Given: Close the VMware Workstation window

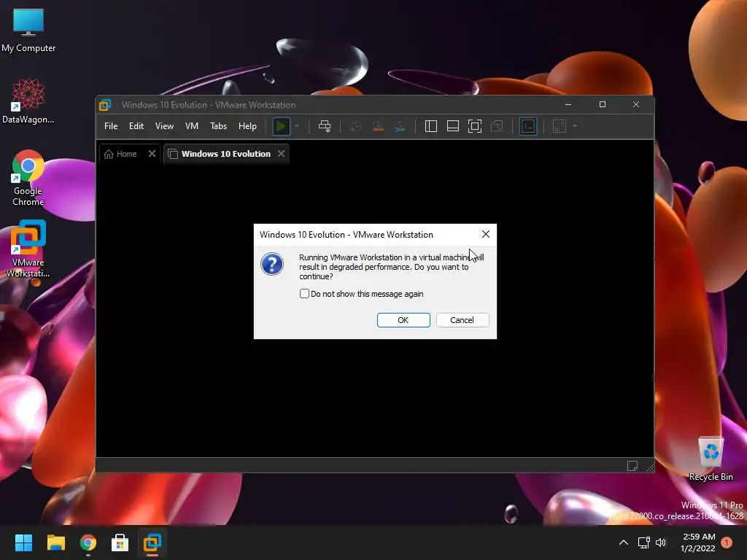Looking at the screenshot, I should [636, 104].
